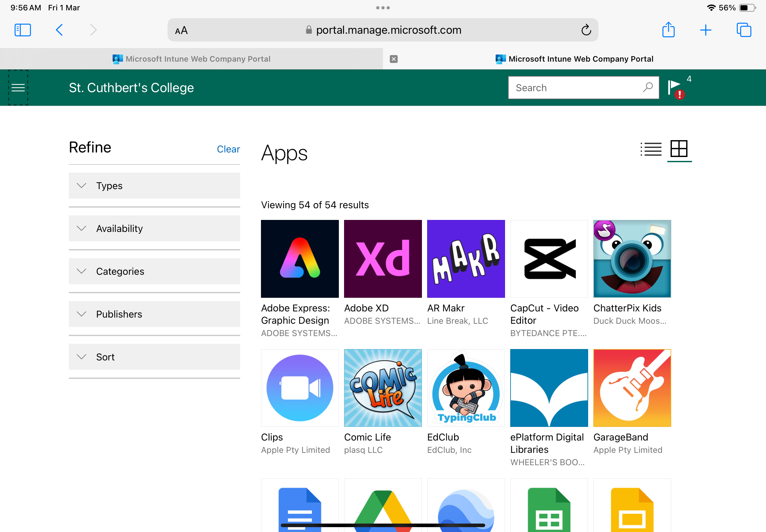
Task: Open the Google Drive app icon
Action: pos(383,505)
